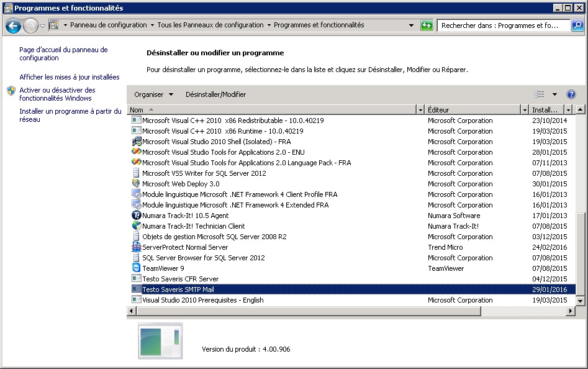Click the .NET Framework 4 Client Profile FRA icon
The height and width of the screenshot is (369, 588).
pos(137,194)
